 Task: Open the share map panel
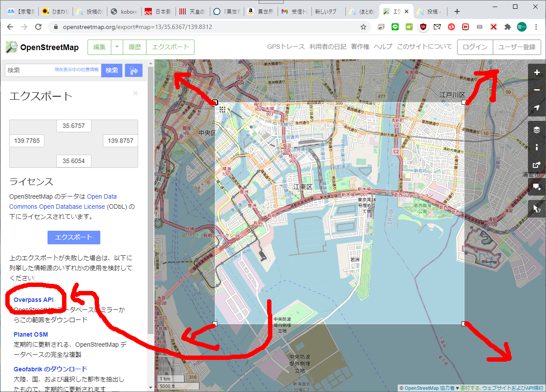click(x=537, y=165)
